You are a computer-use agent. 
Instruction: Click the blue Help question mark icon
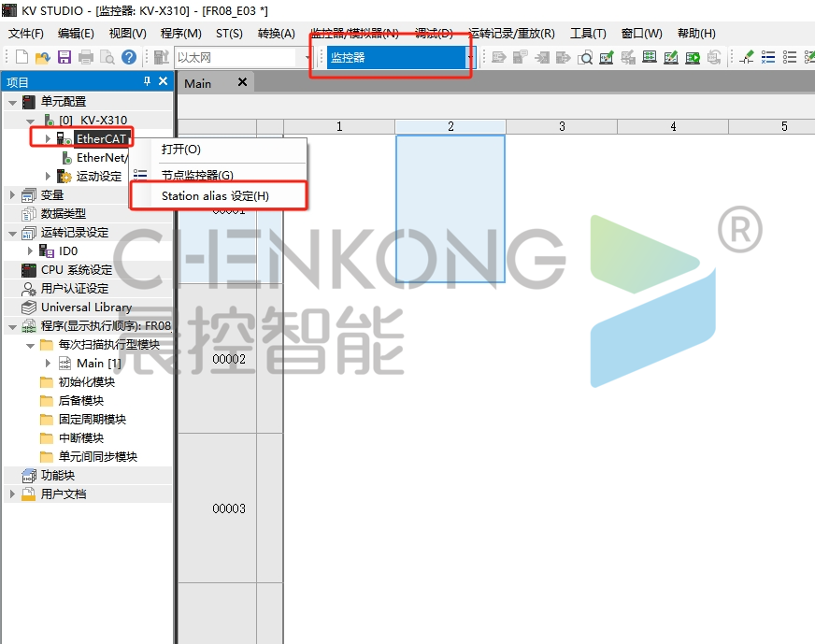129,57
